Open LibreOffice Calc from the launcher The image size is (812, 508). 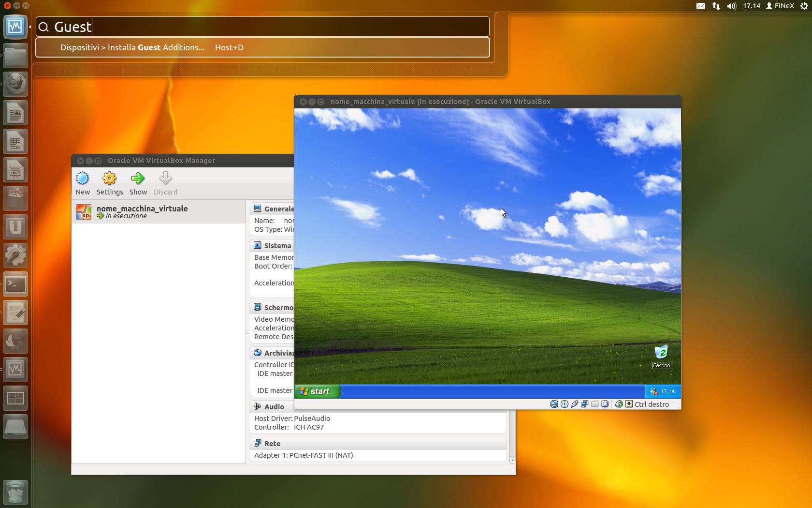(15, 142)
